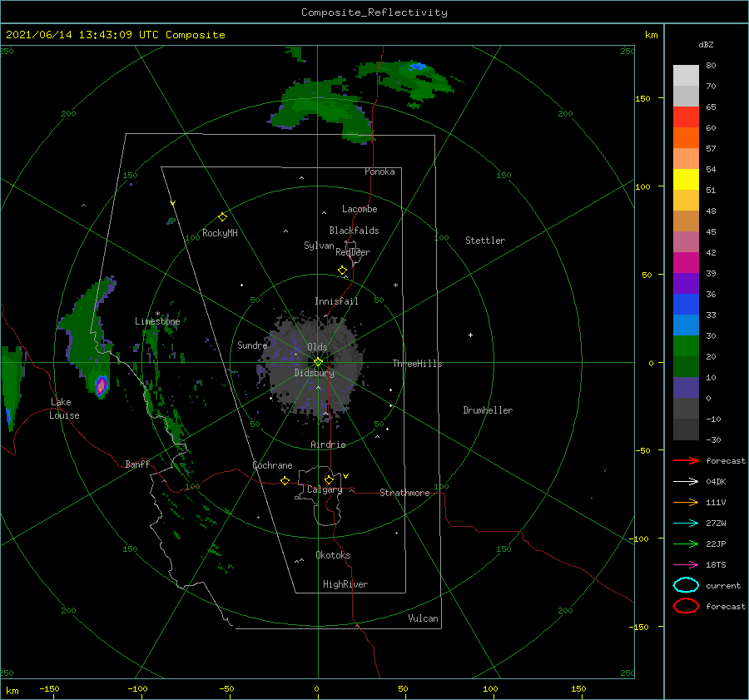Pick the orange 57-60 dBZ swatch
Screen dimensions: 749x700
point(686,138)
